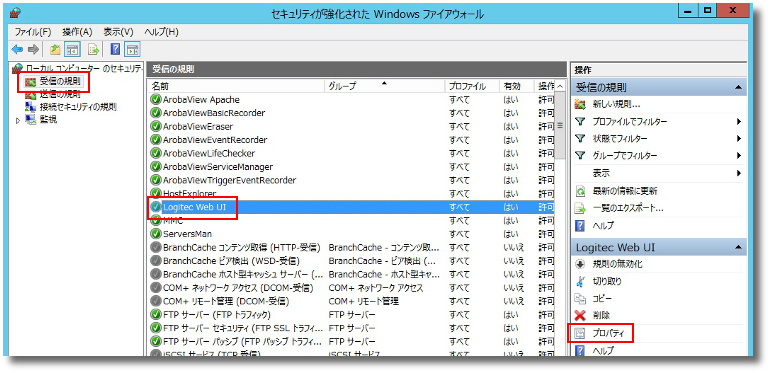Select the BranchCache コンテンツ取得 (HTTP-受信) rule

[x=351, y=247]
